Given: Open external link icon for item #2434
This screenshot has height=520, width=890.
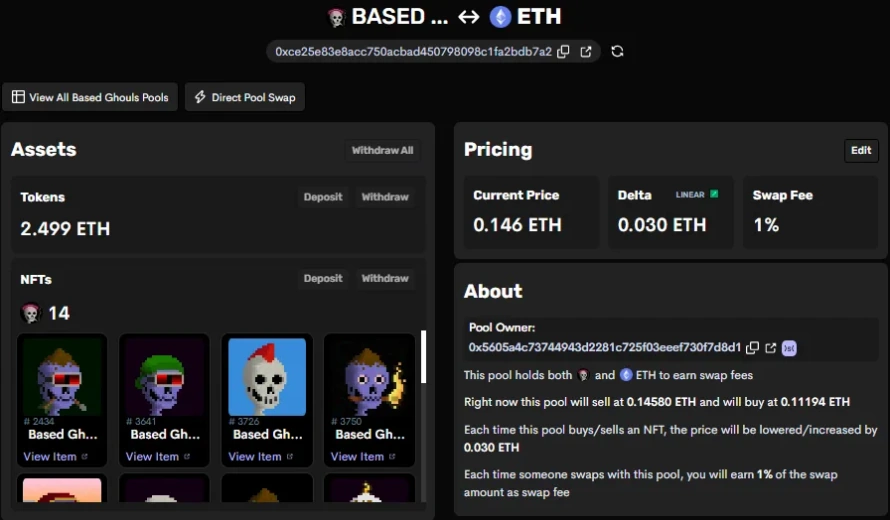Looking at the screenshot, I should [x=85, y=456].
